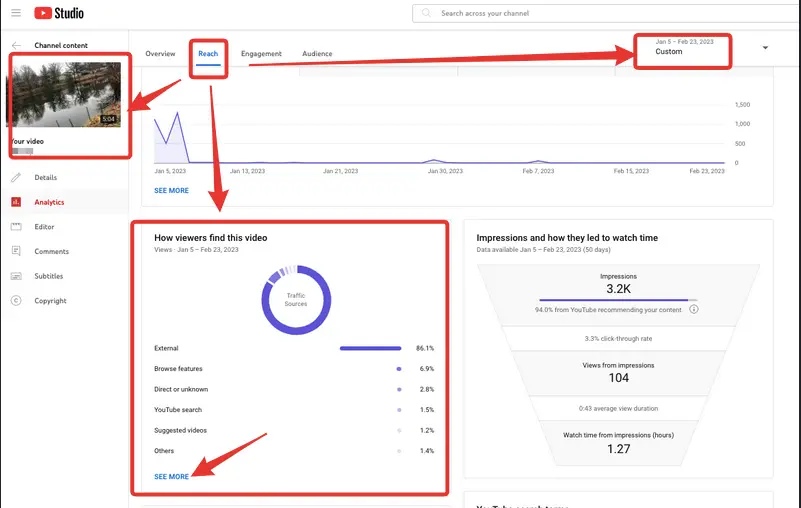Click the date range dropdown arrow

coord(765,48)
